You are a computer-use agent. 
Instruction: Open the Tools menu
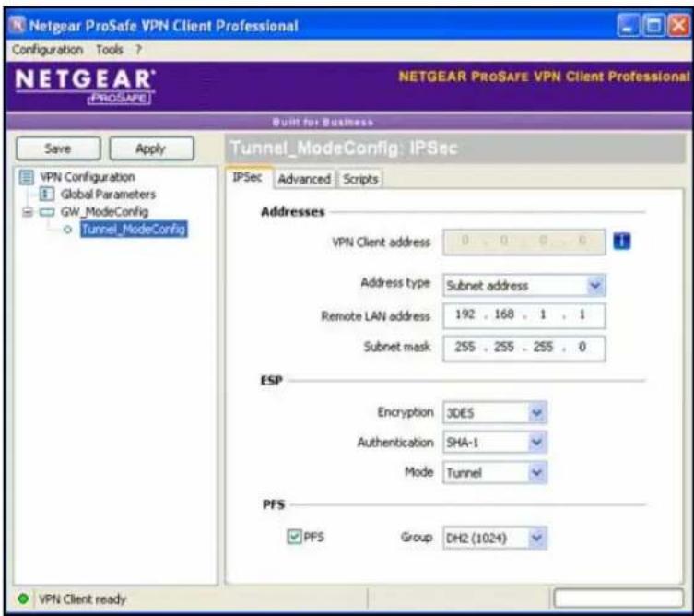coord(110,50)
